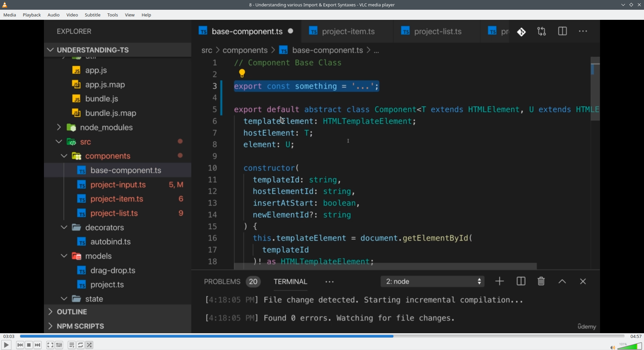Image resolution: width=644 pixels, height=350 pixels.
Task: Click the VLC cone icon in title bar
Action: coord(5,5)
